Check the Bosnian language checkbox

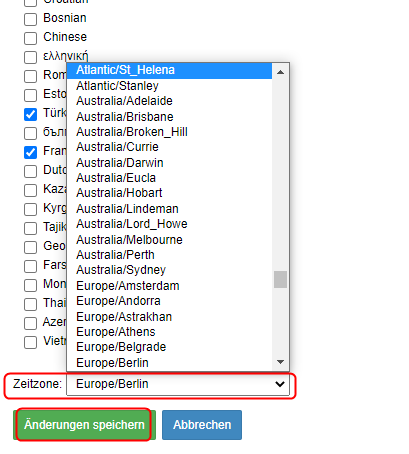[30, 19]
